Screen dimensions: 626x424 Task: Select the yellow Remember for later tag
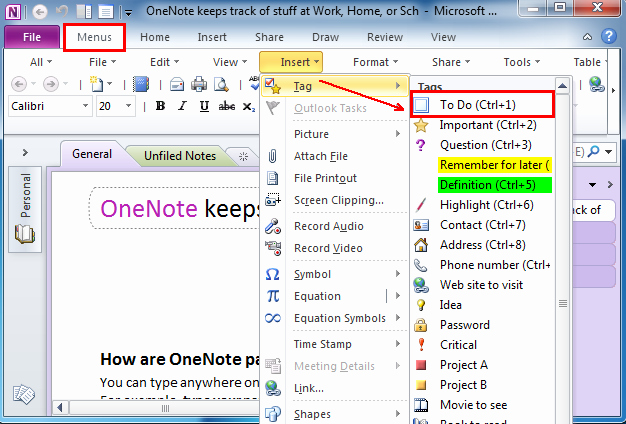[495, 165]
